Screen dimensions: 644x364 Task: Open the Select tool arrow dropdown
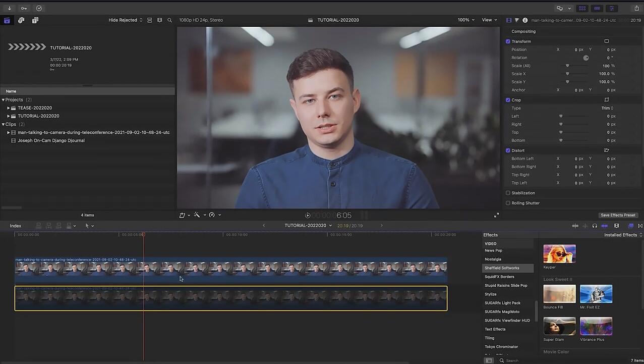[x=89, y=226]
